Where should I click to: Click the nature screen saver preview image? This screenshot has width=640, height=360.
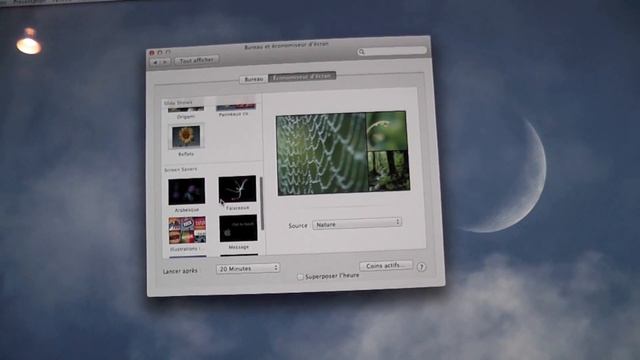[343, 153]
